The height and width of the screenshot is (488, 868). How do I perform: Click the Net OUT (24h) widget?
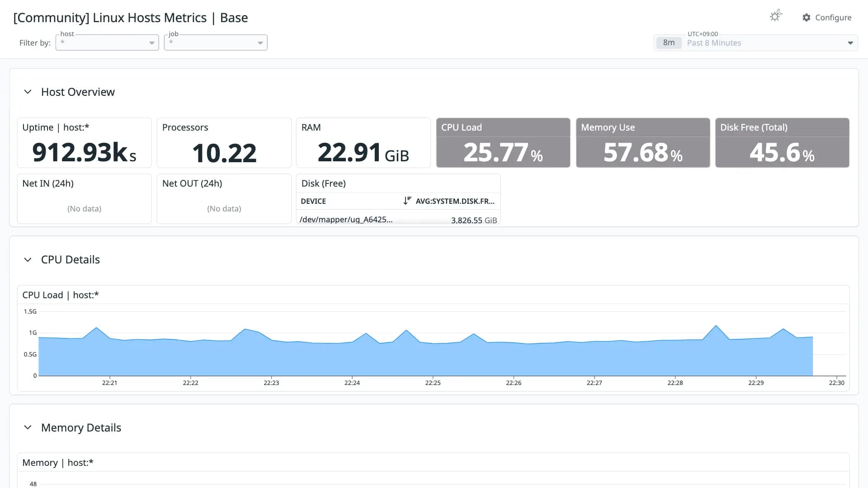(x=224, y=199)
